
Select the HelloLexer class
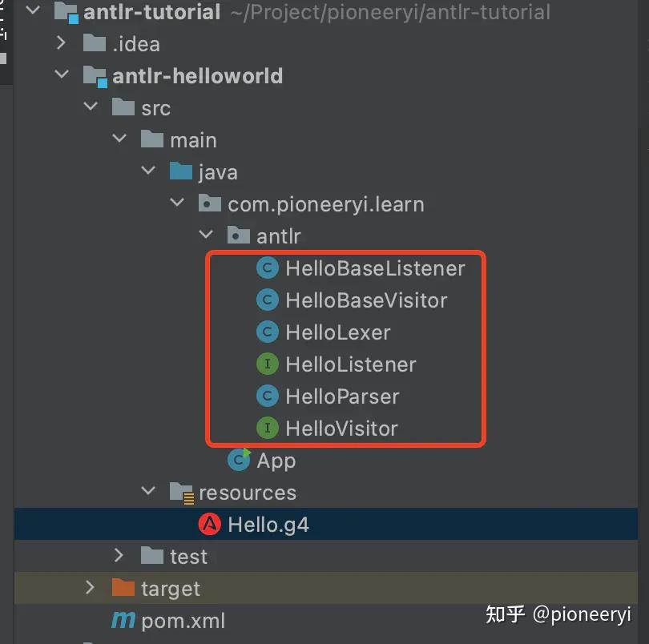click(337, 332)
